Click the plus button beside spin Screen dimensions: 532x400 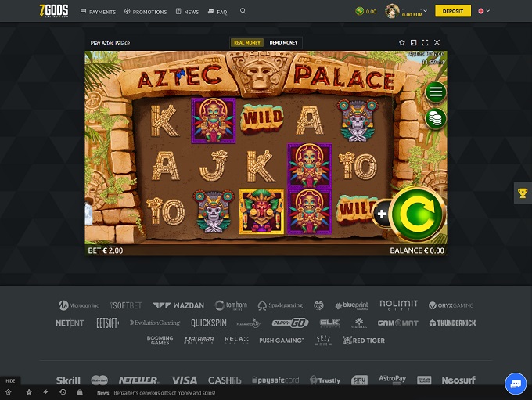point(382,214)
